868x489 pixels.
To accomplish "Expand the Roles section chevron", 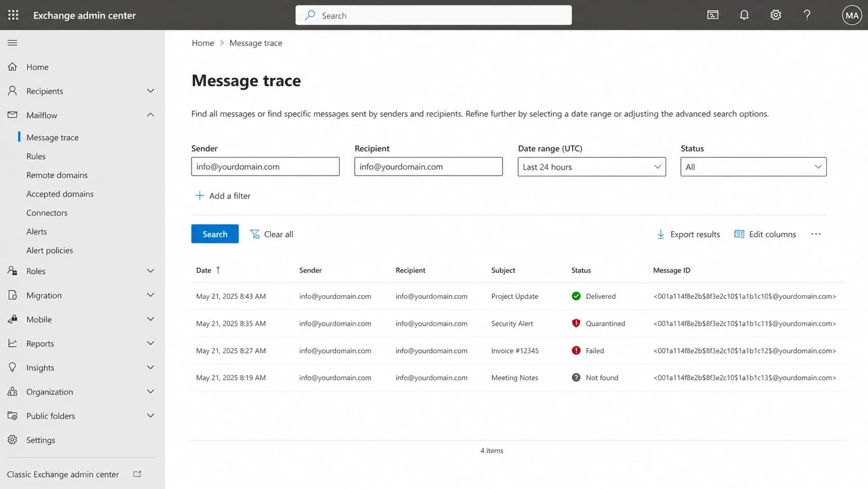I will 151,271.
